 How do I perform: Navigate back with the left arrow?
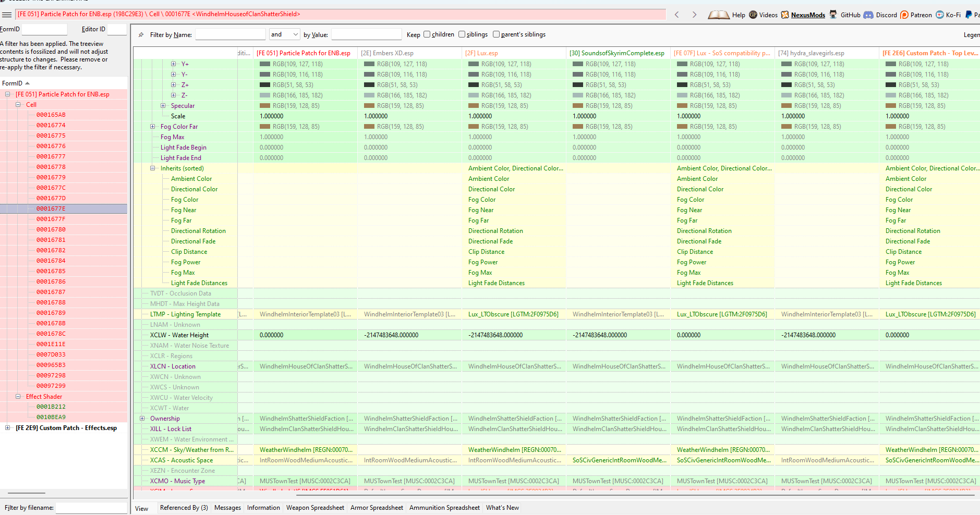pos(677,15)
